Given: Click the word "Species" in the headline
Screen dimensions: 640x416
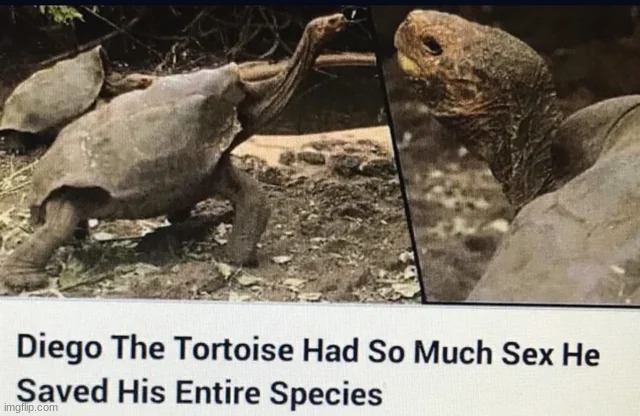Looking at the screenshot, I should tap(326, 394).
